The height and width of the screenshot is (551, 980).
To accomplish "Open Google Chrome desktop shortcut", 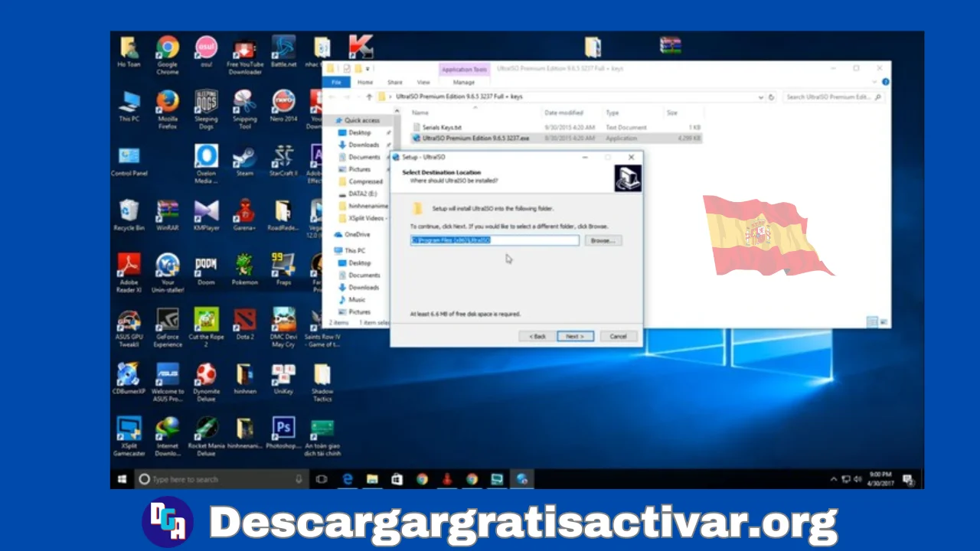I will pyautogui.click(x=168, y=54).
